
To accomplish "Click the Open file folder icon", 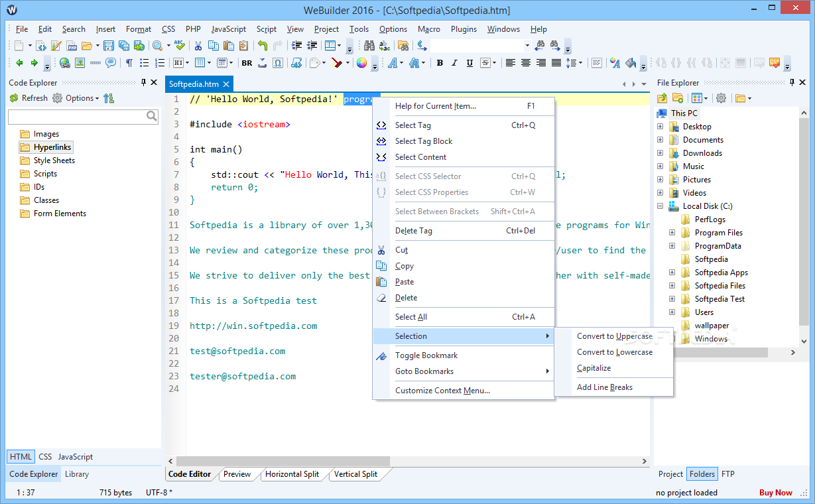I will (86, 46).
